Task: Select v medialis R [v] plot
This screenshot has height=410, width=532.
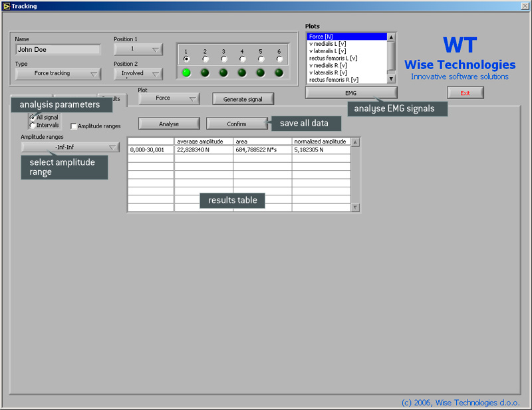Action: point(346,65)
